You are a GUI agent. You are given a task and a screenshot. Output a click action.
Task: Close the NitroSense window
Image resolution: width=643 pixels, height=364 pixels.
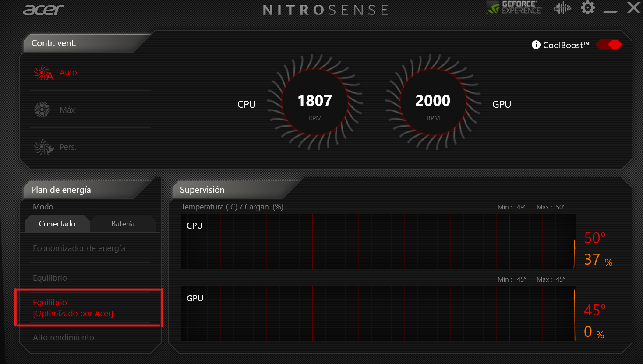pos(633,7)
